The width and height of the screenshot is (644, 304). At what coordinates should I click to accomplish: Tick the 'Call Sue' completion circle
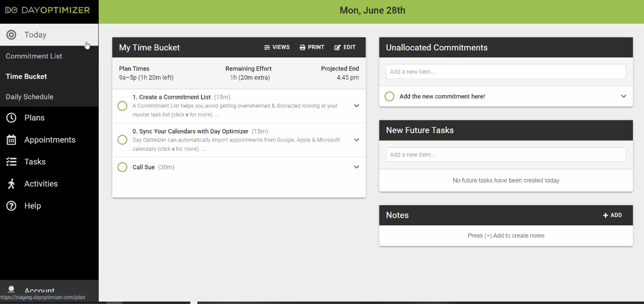tap(122, 167)
